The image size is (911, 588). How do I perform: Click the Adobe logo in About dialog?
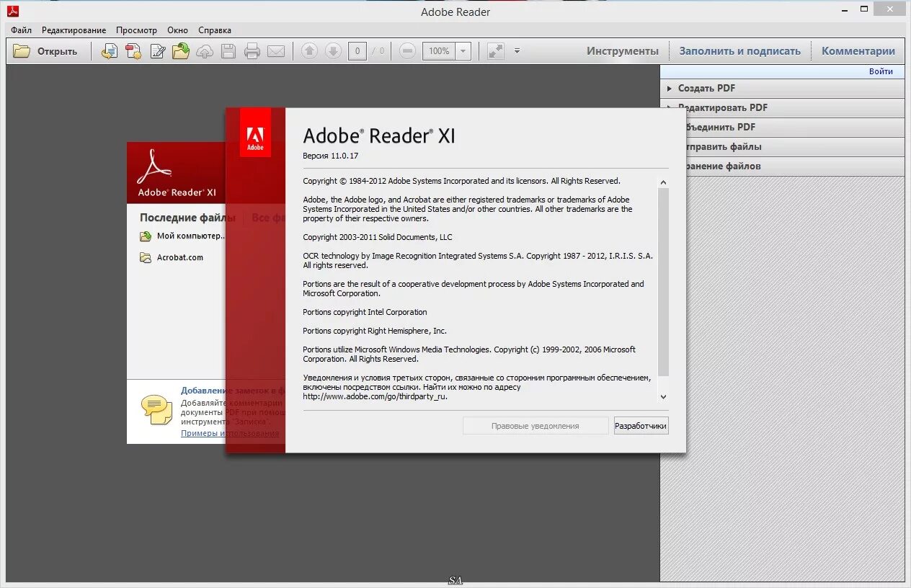[255, 133]
